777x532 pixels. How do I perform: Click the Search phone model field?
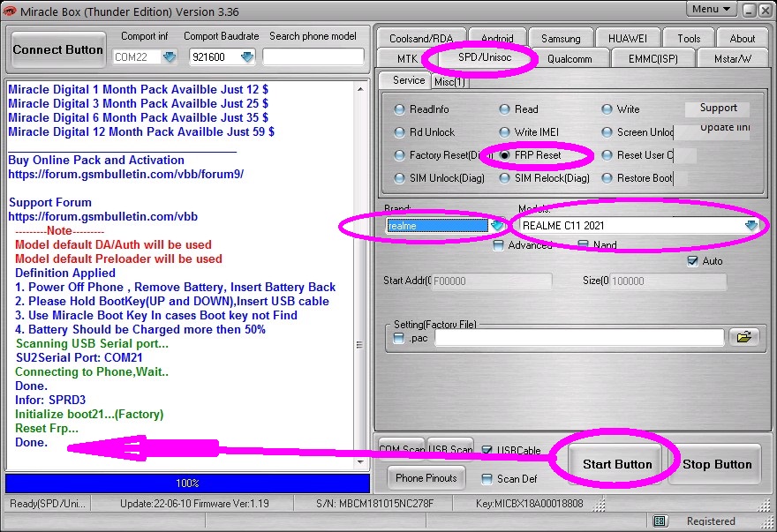pos(313,57)
